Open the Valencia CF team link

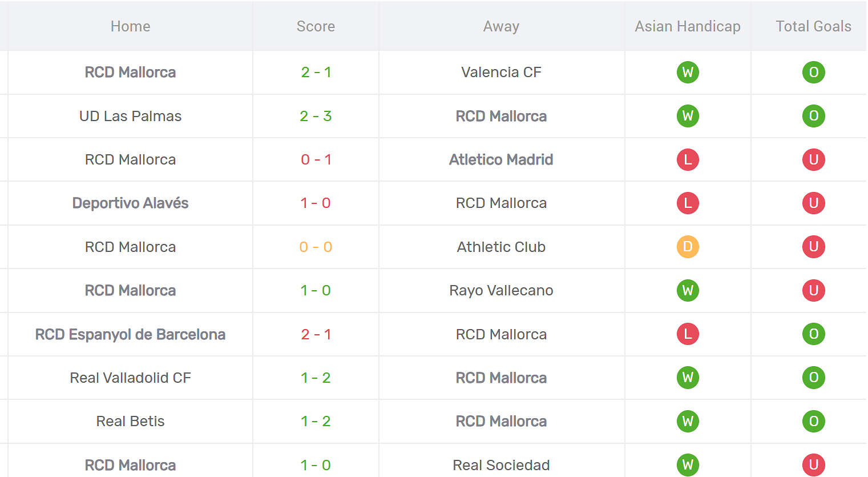coord(501,72)
